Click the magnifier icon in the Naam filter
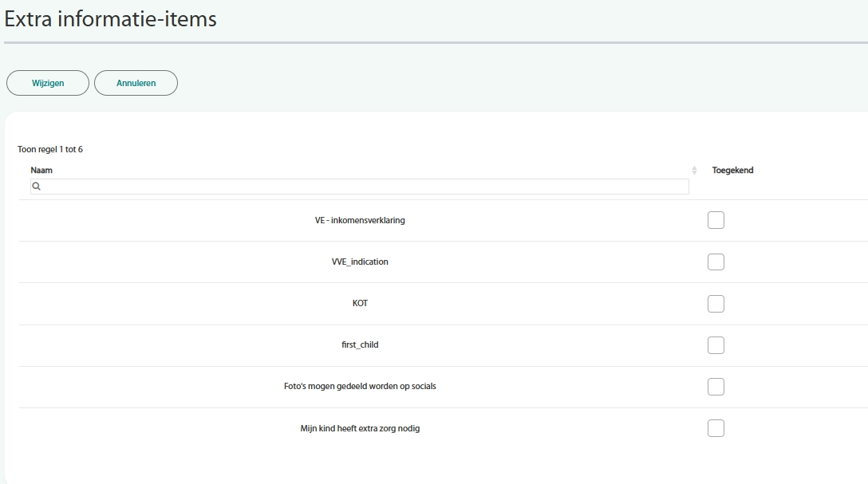 coord(37,187)
